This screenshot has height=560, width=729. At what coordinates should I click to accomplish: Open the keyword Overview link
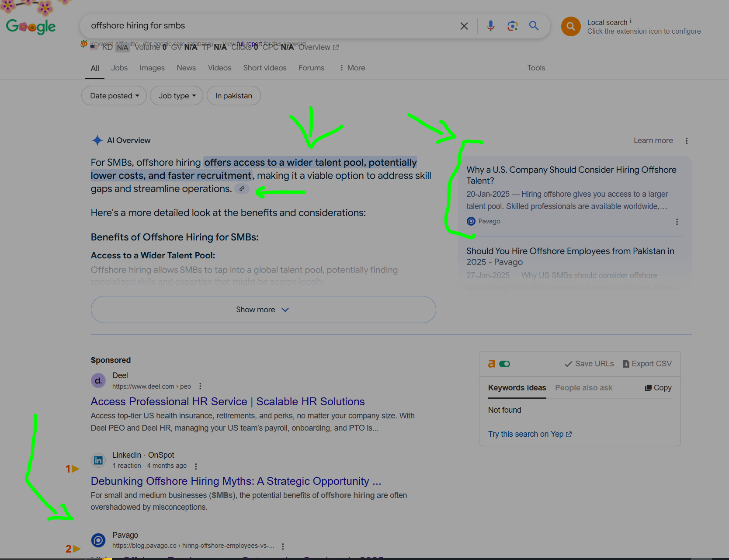click(x=319, y=47)
